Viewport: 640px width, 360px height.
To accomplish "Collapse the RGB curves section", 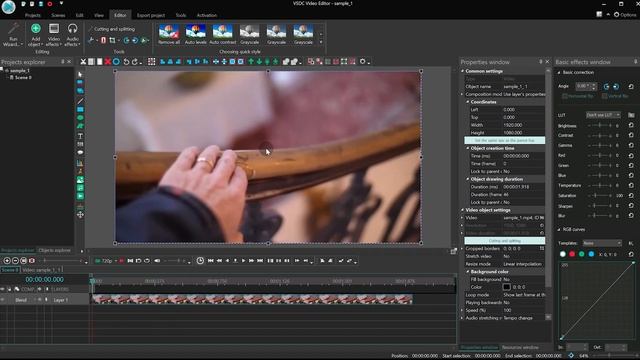I will pos(559,229).
